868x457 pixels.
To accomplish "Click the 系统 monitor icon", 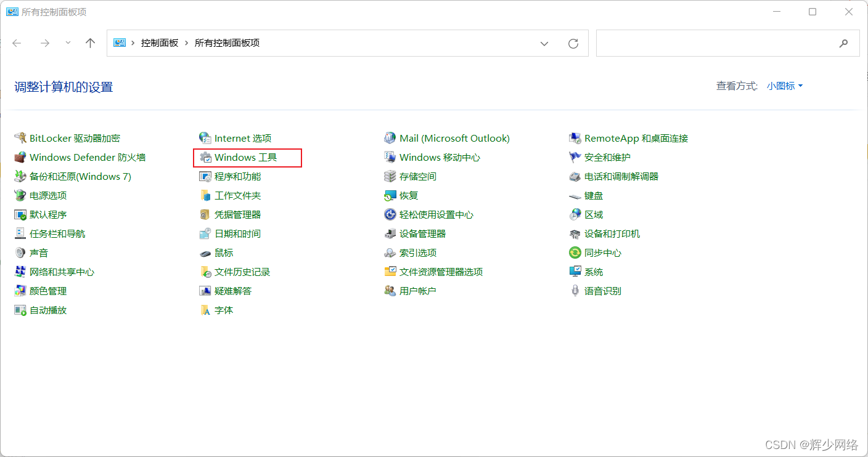I will [575, 272].
